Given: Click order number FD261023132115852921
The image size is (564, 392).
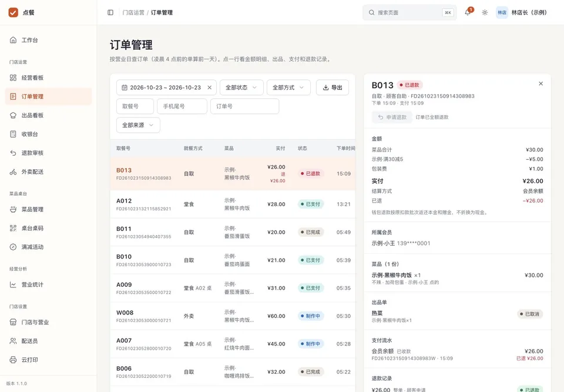Looking at the screenshot, I should [x=143, y=209].
